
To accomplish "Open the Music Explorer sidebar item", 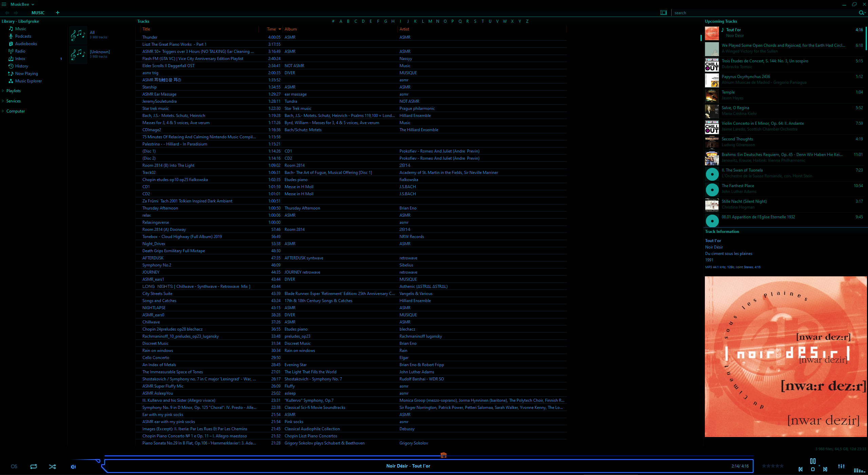I will [x=28, y=81].
